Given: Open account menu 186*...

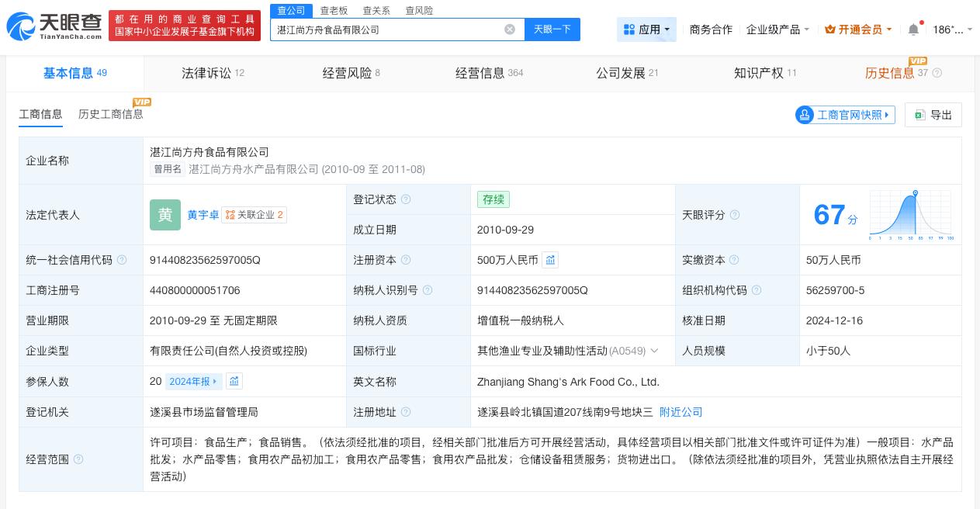Looking at the screenshot, I should point(951,29).
